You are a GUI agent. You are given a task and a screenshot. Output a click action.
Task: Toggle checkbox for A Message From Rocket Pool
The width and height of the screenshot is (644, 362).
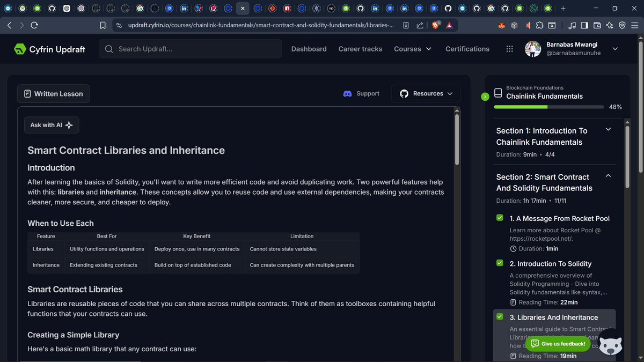(x=500, y=218)
